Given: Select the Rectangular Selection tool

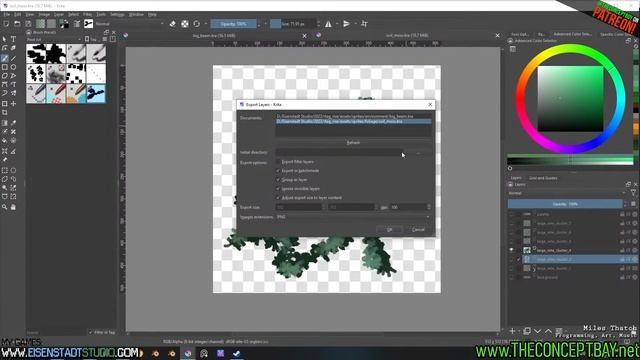Looking at the screenshot, I should tap(4, 170).
